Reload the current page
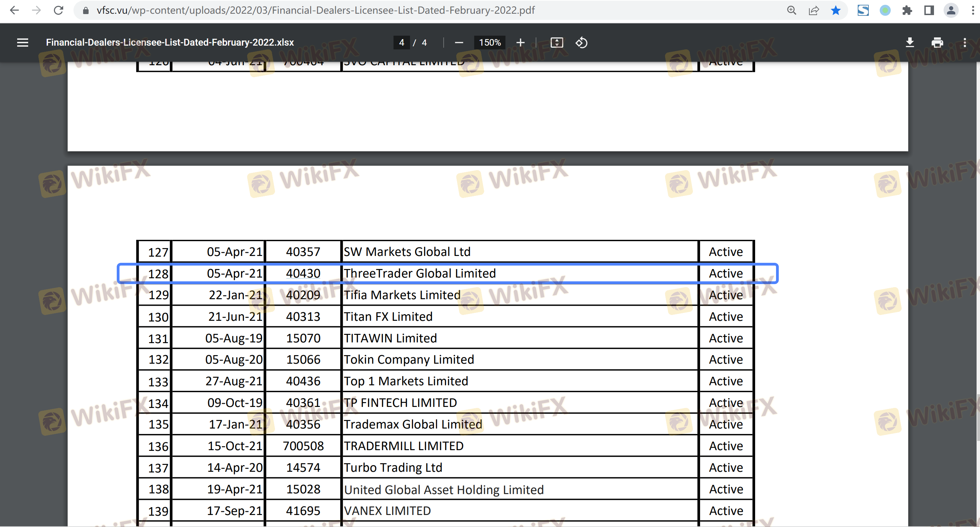 coord(58,10)
